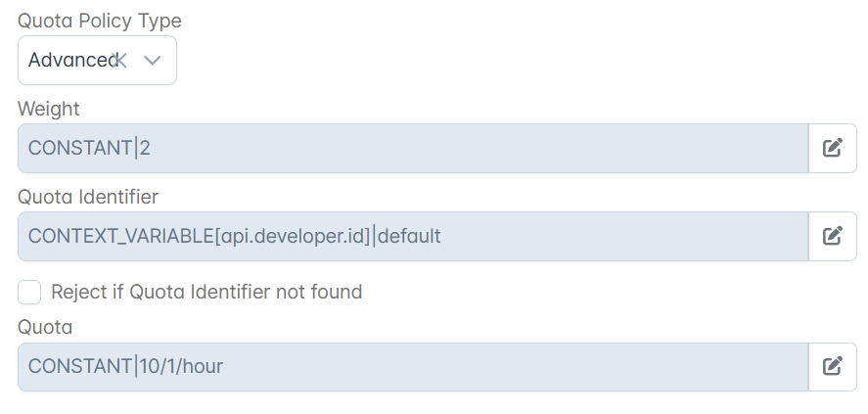Click the 'api.developer.id' text in the identifier field
The image size is (868, 414).
point(292,236)
